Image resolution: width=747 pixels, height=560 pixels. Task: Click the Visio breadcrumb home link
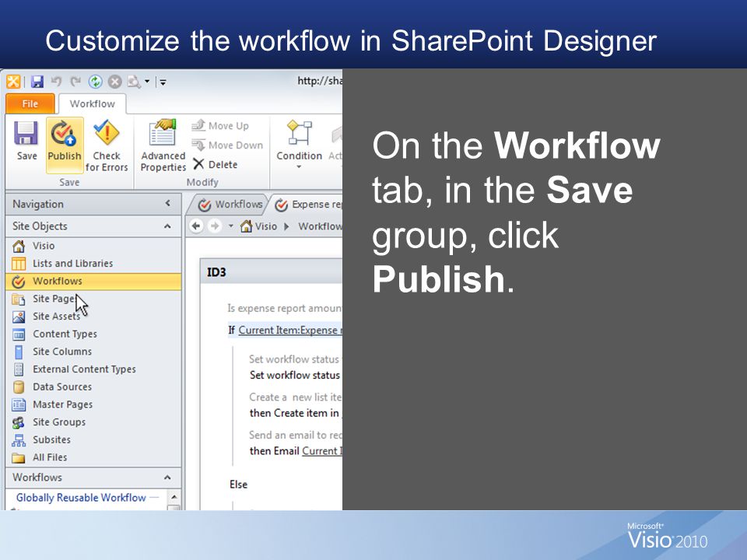point(258,226)
